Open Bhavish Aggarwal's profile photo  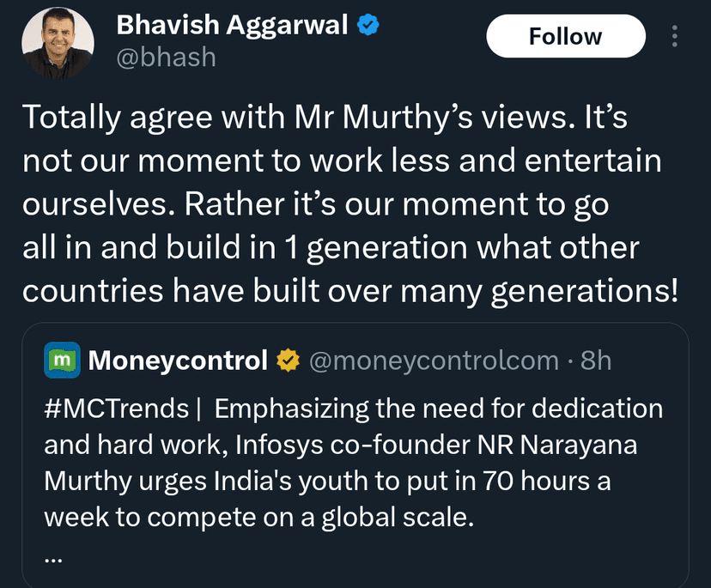(58, 45)
